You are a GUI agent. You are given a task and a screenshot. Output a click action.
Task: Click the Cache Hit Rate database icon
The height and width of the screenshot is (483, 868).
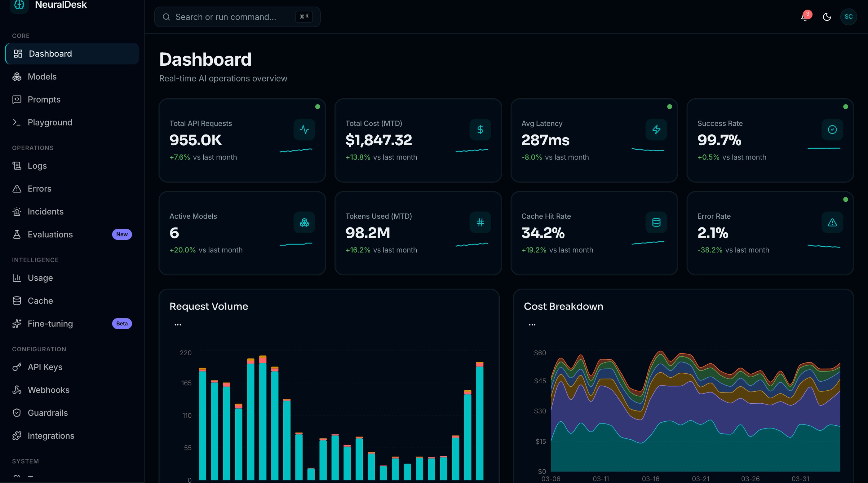click(656, 222)
